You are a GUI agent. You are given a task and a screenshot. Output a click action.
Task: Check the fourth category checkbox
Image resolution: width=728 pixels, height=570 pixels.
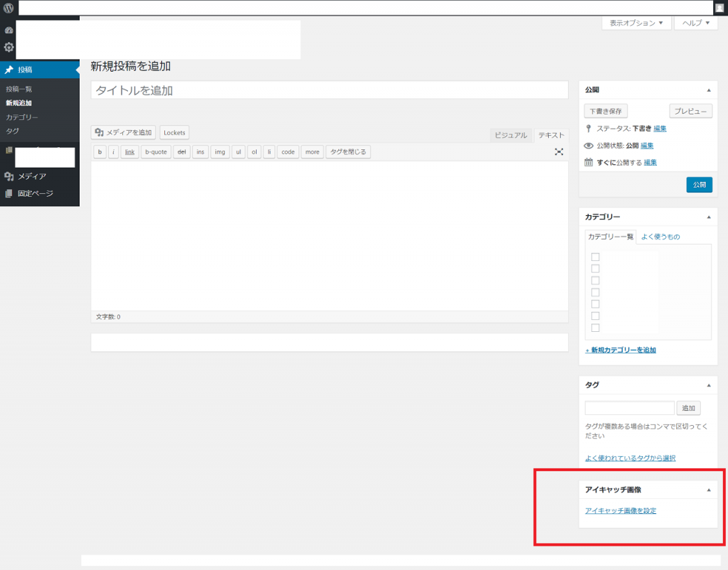tap(595, 292)
